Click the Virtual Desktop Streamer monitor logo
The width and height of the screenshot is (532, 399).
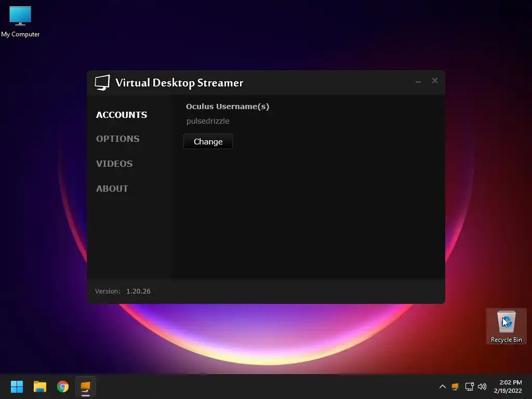102,83
